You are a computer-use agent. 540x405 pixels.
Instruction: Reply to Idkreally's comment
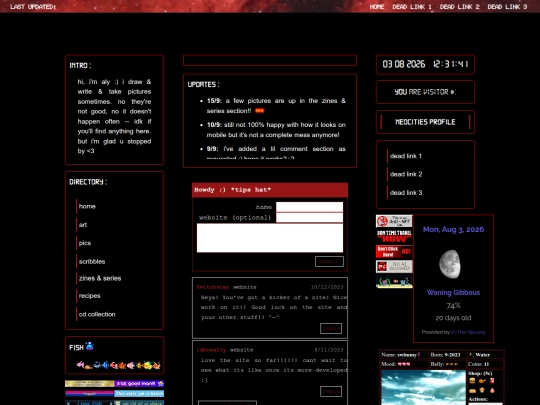tap(331, 391)
